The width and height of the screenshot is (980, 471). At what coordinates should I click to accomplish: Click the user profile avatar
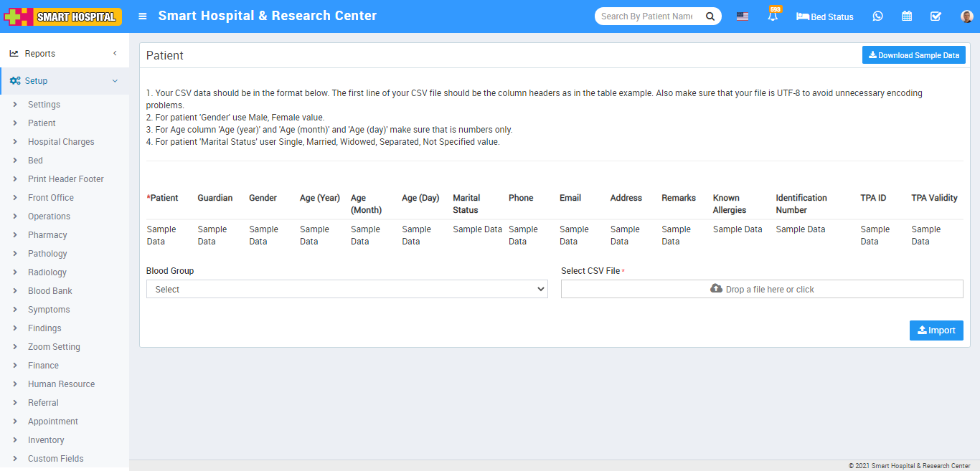(966, 16)
